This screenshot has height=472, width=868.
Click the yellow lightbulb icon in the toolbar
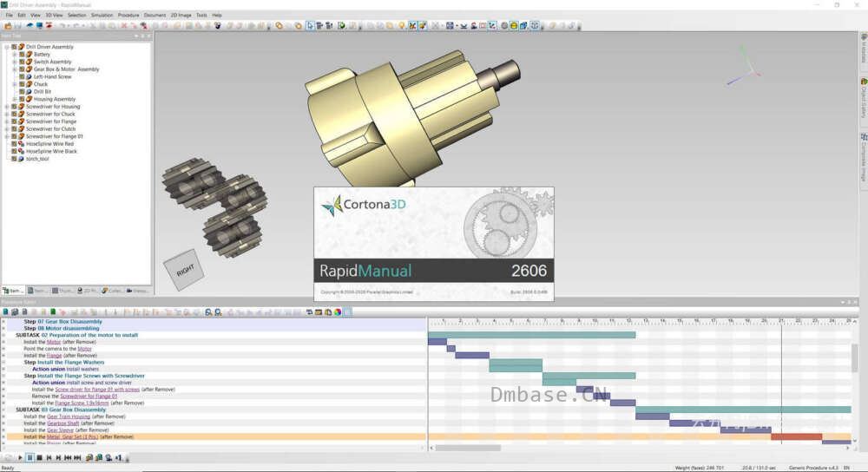click(401, 25)
